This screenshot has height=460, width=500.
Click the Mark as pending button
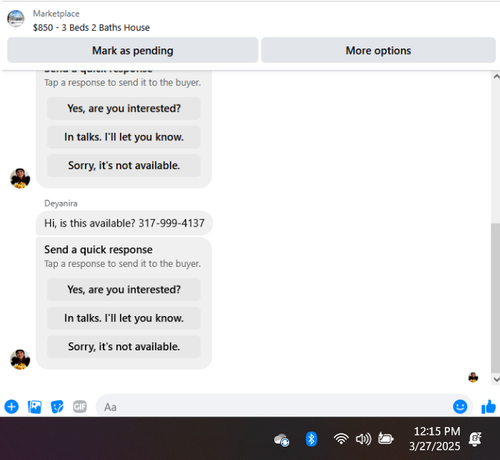[133, 50]
